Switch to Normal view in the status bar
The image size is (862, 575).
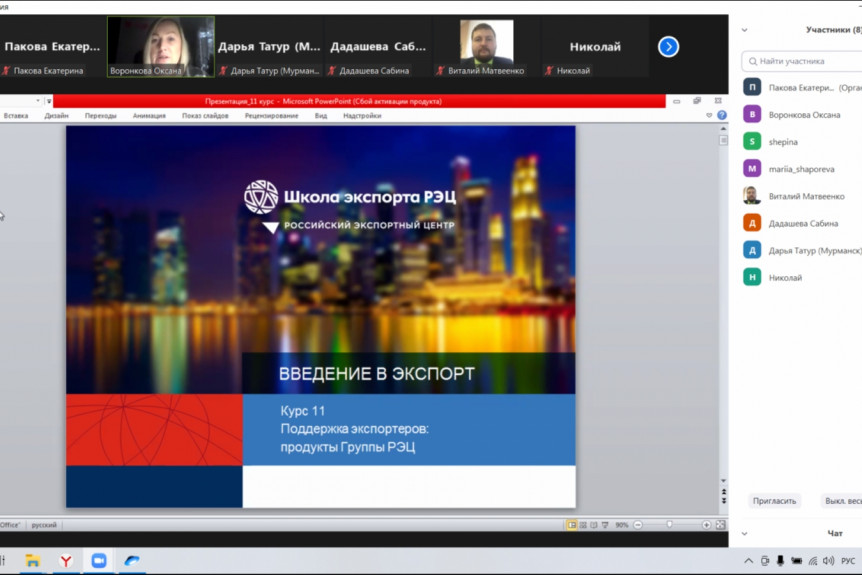click(x=572, y=525)
